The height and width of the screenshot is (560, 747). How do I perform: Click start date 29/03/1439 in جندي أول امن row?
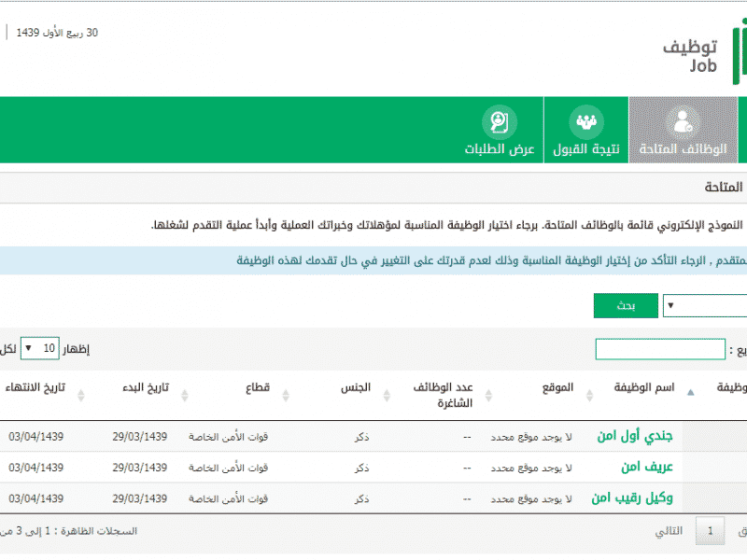pos(139,437)
